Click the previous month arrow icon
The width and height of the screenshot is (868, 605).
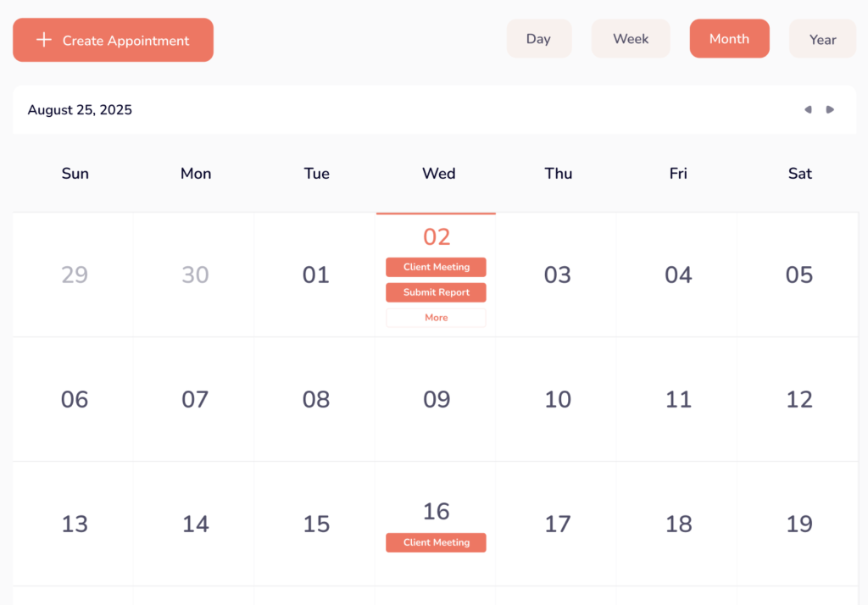point(808,109)
